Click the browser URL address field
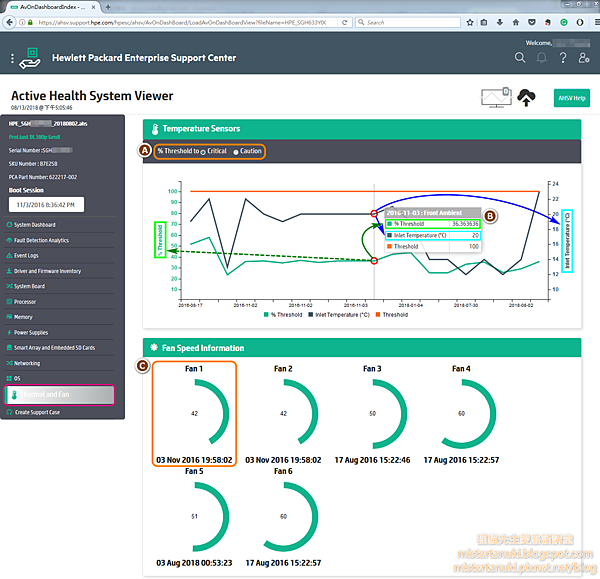600x579 pixels. 182,22
